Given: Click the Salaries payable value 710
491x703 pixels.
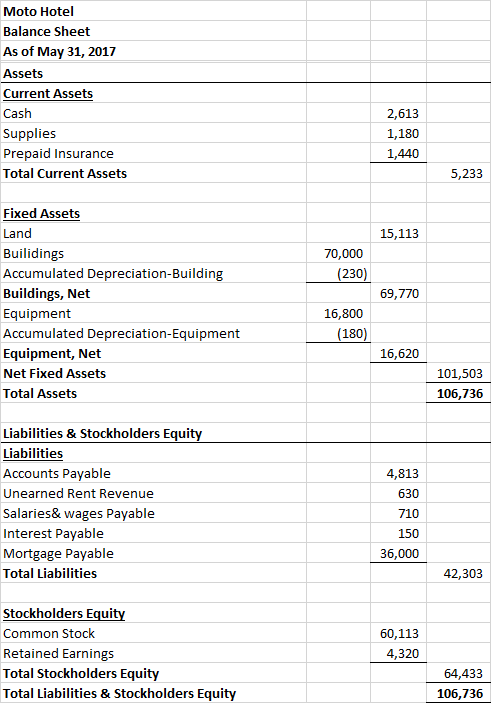Looking at the screenshot, I should click(x=408, y=514).
